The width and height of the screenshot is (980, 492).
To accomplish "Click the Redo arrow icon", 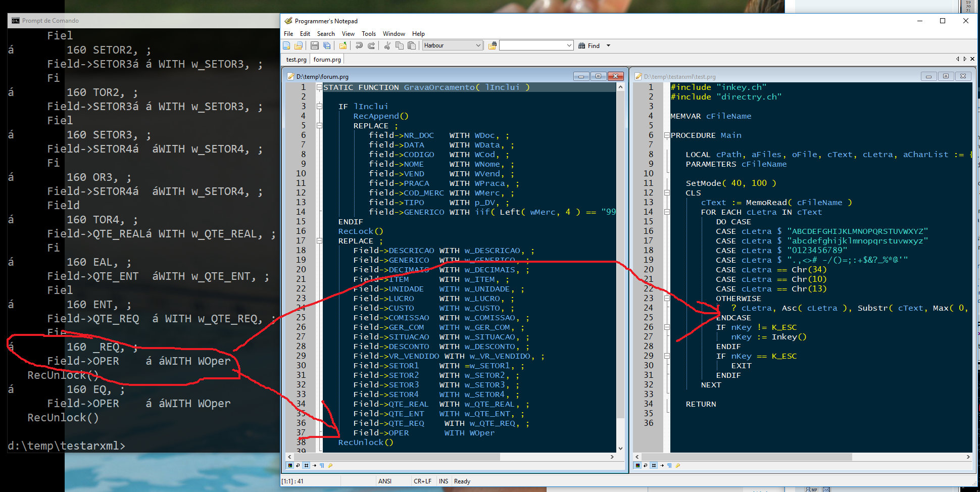I will 371,46.
